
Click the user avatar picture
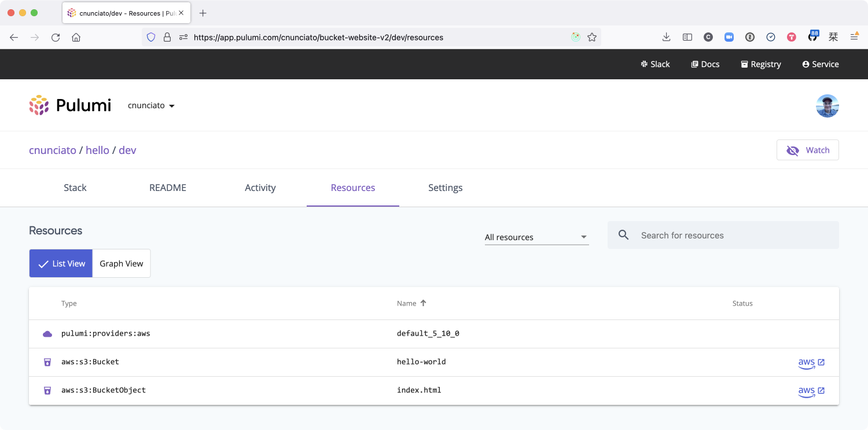[x=827, y=106]
